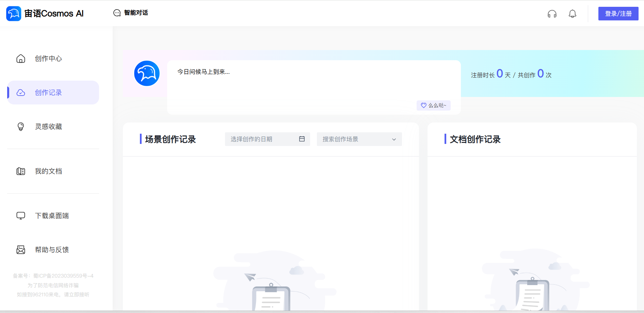
Task: Click the 么么哒~ heart button
Action: [434, 105]
